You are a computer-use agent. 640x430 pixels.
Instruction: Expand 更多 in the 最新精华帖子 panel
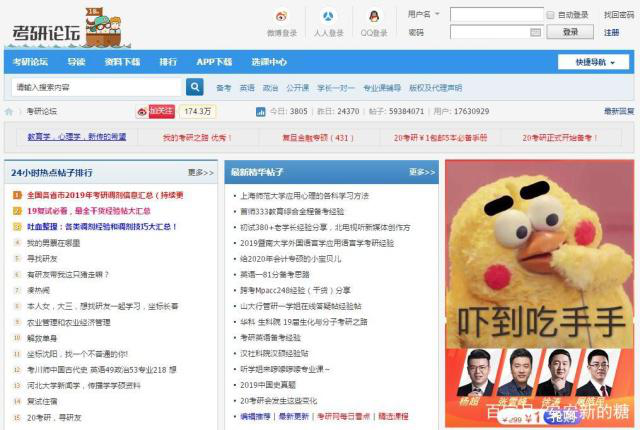pyautogui.click(x=422, y=172)
